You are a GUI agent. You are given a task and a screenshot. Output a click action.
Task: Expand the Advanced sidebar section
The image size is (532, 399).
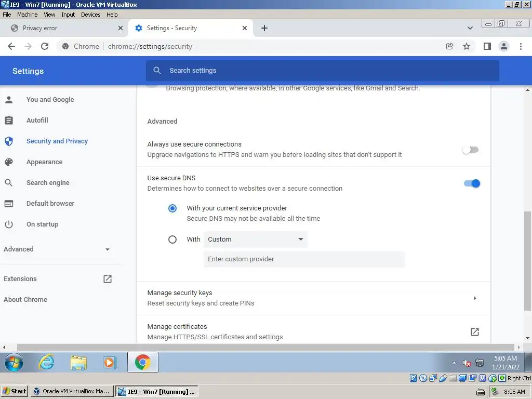(57, 249)
